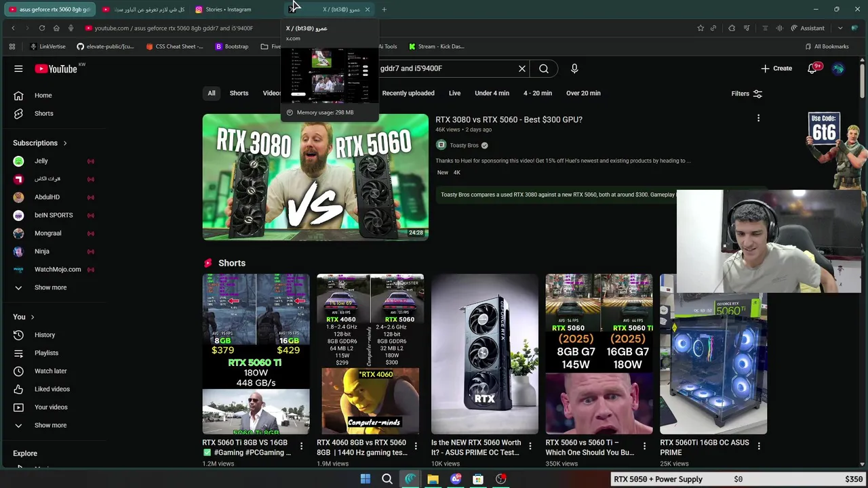This screenshot has height=488, width=868.
Task: Click the browser home button
Action: pos(56,28)
